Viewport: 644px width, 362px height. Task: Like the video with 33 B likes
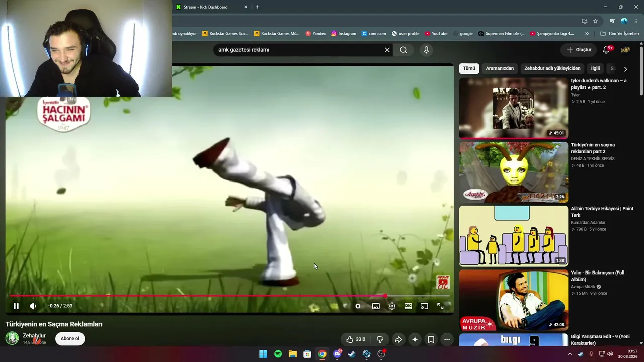355,339
